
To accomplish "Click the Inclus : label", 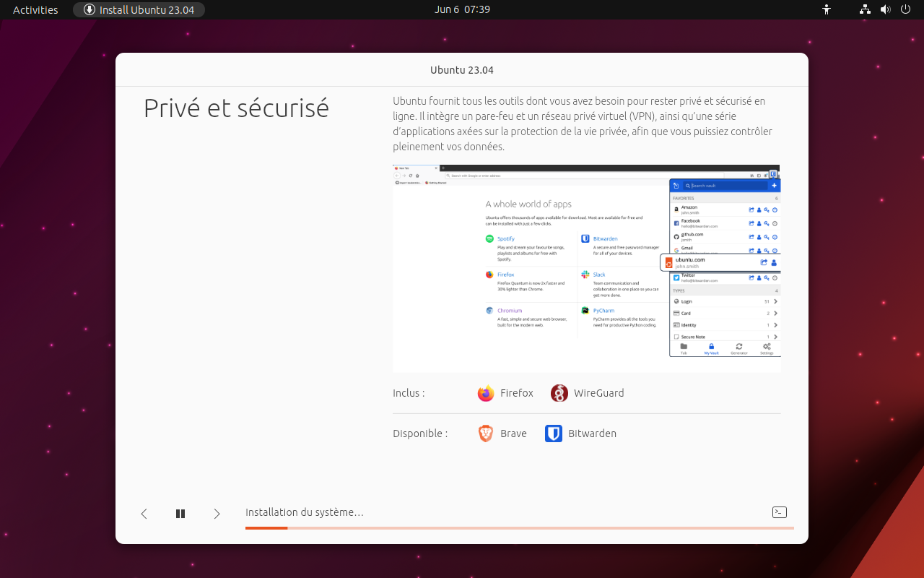I will pyautogui.click(x=409, y=393).
